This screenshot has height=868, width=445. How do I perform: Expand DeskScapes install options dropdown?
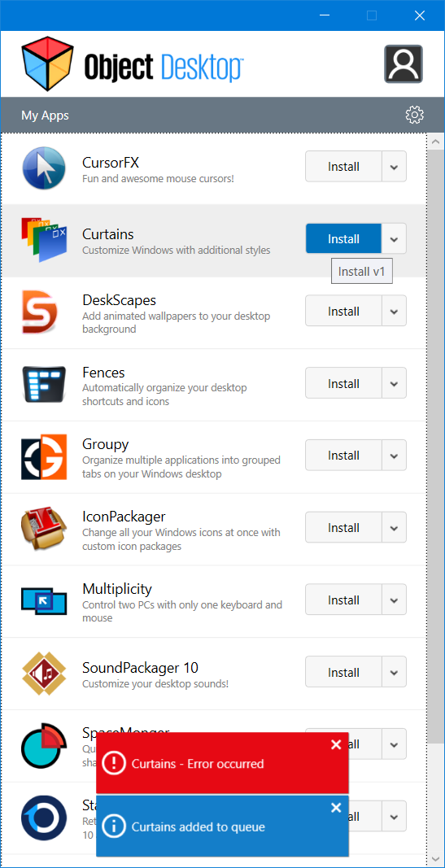click(x=394, y=311)
